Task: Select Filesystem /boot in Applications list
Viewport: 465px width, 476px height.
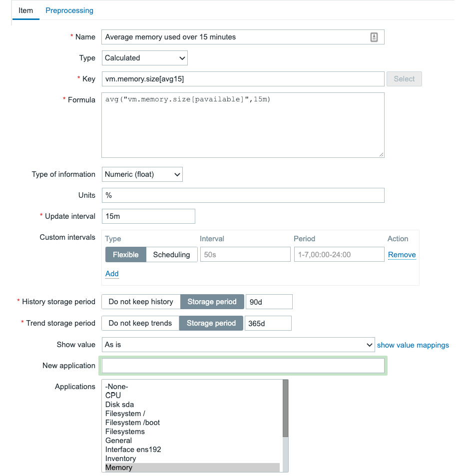Action: [192, 423]
